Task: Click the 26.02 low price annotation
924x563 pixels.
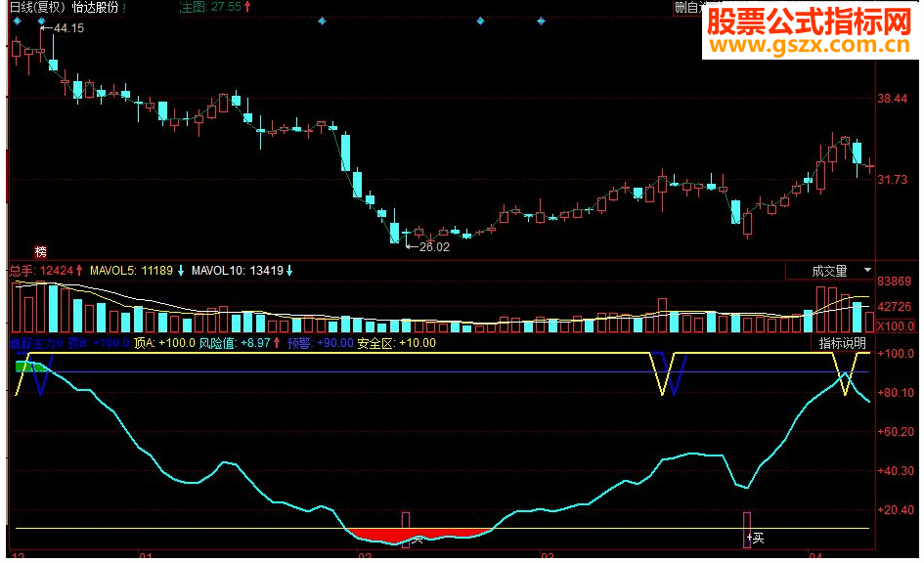Action: tap(434, 247)
